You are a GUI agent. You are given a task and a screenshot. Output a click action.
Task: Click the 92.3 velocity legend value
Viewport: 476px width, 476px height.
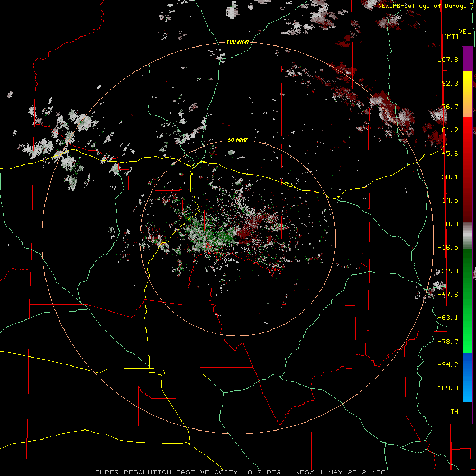(x=450, y=83)
